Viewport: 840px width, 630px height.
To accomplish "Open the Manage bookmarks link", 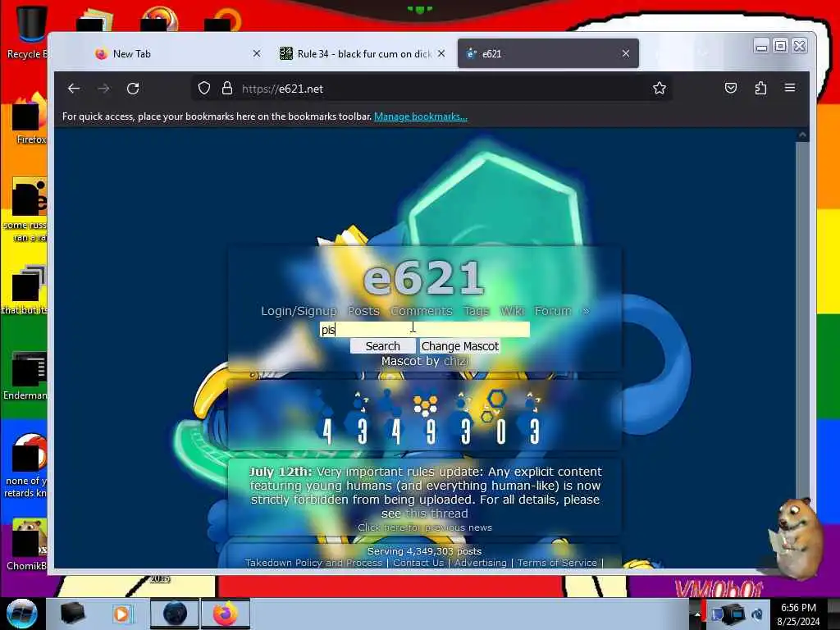I will [421, 116].
